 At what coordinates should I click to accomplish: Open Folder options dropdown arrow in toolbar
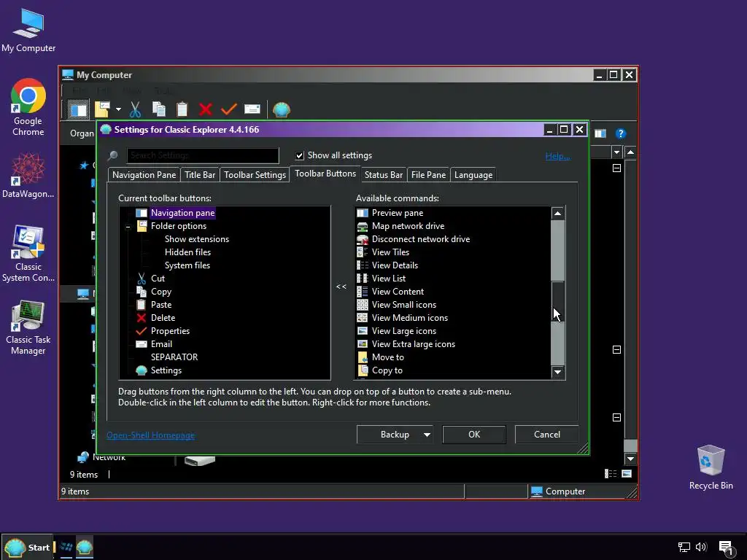point(119,109)
